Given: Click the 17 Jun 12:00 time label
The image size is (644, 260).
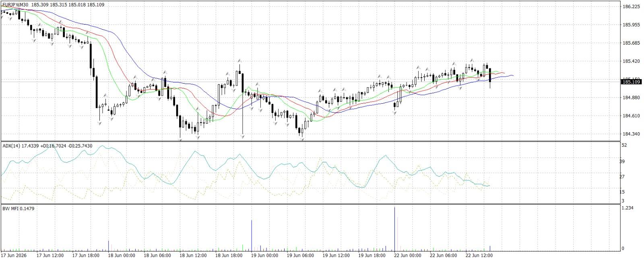Looking at the screenshot, I should [50, 256].
